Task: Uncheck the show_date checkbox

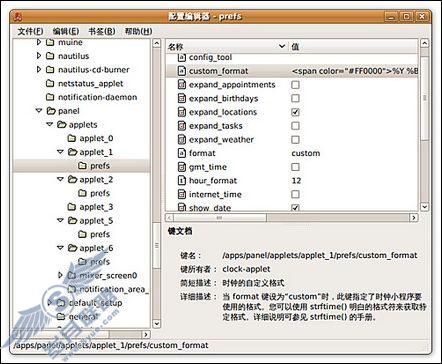Action: (x=295, y=207)
